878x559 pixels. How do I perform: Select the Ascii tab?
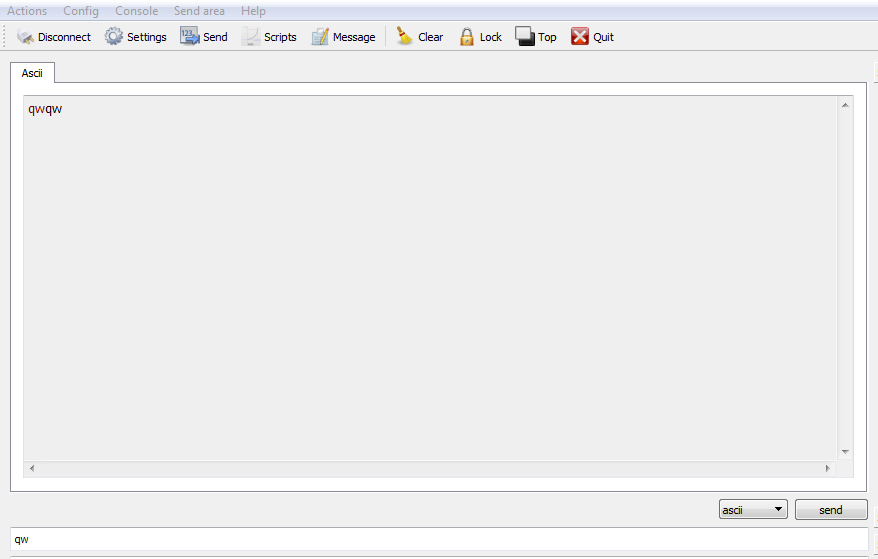tap(32, 73)
